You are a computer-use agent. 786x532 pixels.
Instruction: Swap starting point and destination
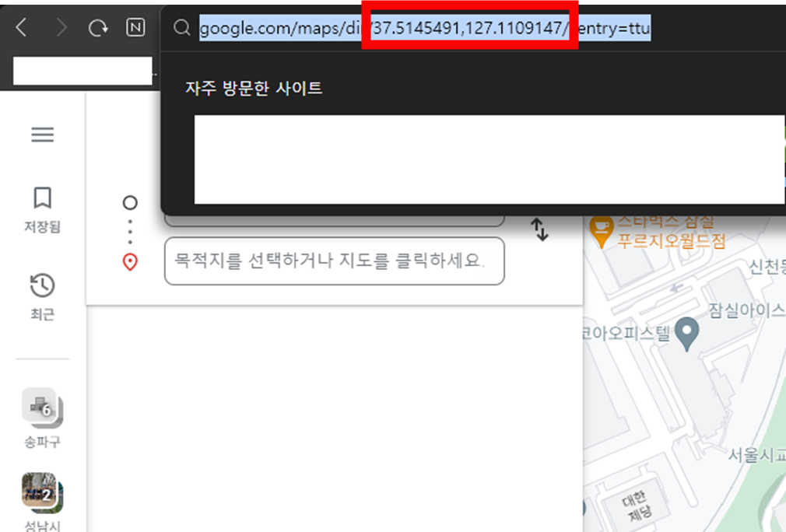pyautogui.click(x=540, y=231)
